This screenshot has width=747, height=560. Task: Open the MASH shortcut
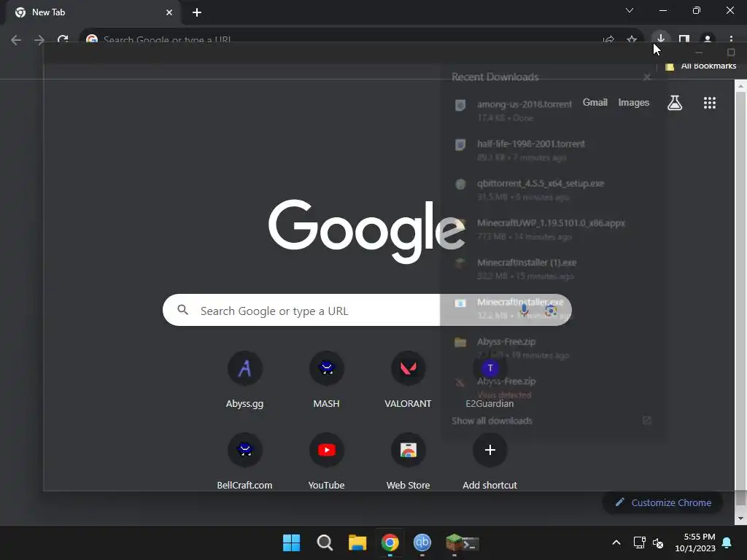(326, 381)
